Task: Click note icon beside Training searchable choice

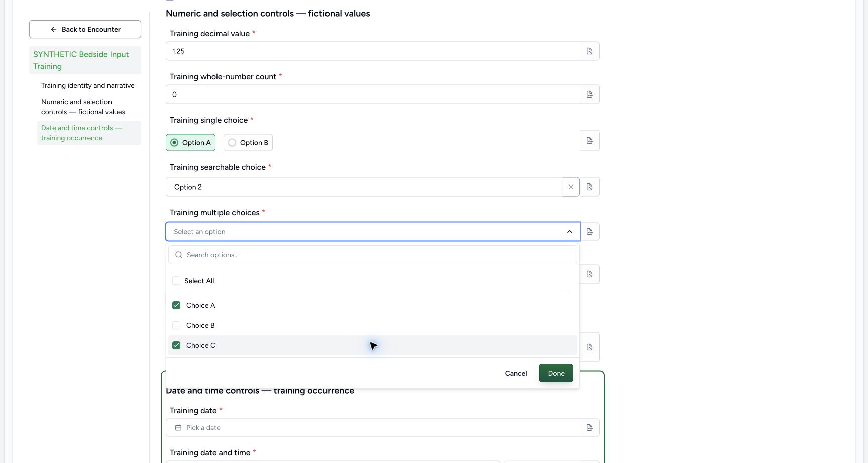Action: (x=589, y=187)
